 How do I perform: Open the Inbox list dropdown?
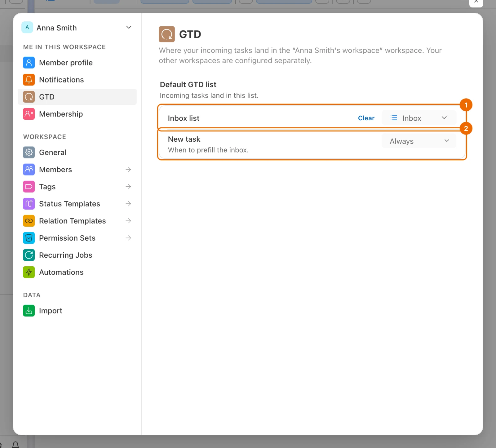coord(419,118)
